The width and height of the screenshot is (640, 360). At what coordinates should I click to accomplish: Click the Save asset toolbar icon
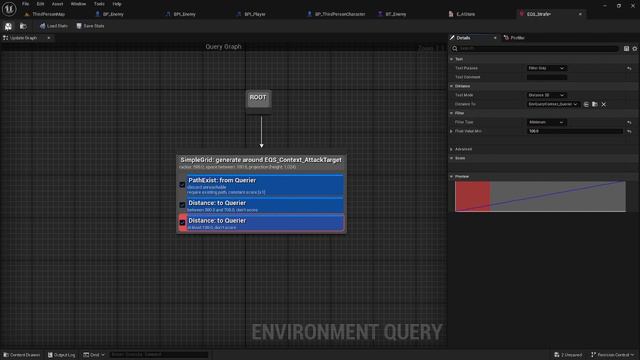(x=8, y=26)
